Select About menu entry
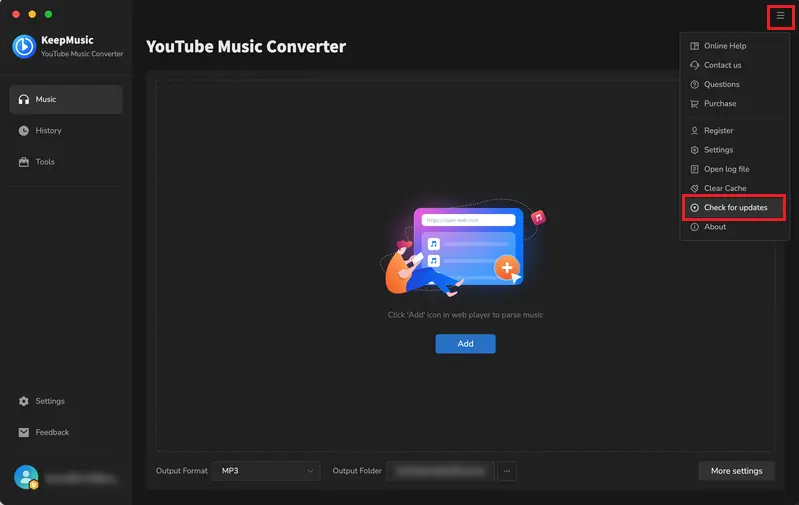 click(x=734, y=227)
